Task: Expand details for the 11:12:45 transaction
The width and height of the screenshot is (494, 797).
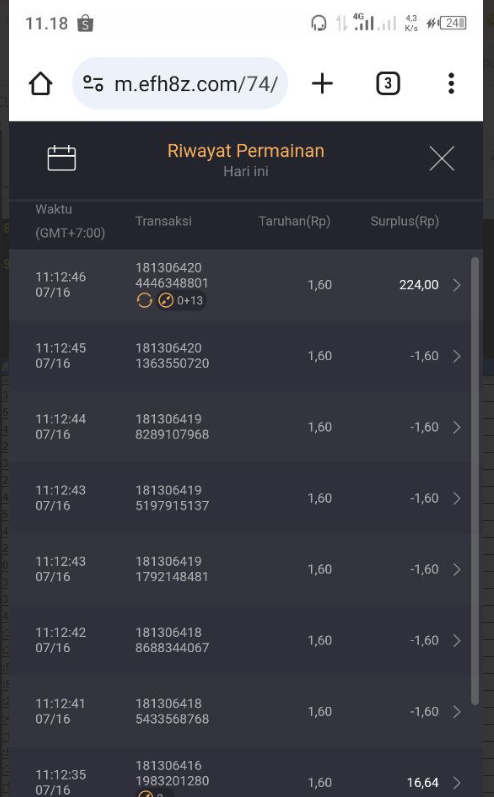Action: point(456,356)
